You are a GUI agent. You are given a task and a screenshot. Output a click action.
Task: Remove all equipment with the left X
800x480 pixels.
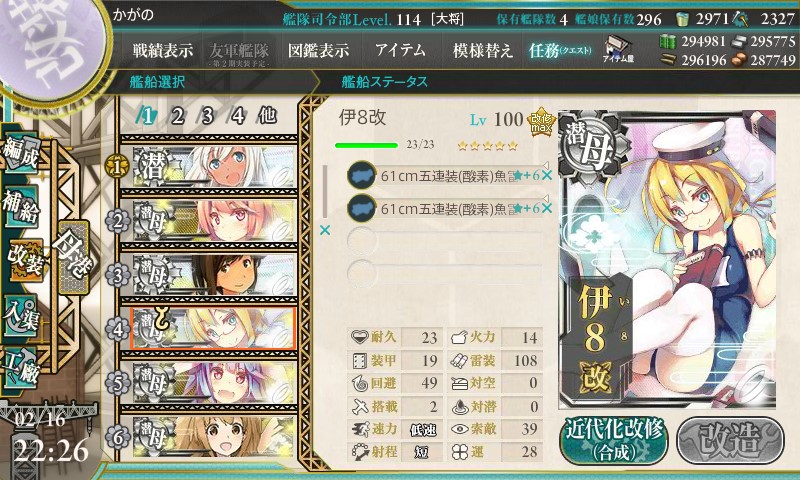[324, 231]
